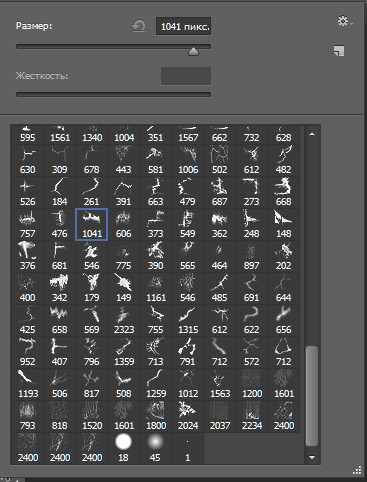Image resolution: width=367 pixels, height=482 pixels.
Task: Click the empty Жесткость value field
Action: pos(186,76)
